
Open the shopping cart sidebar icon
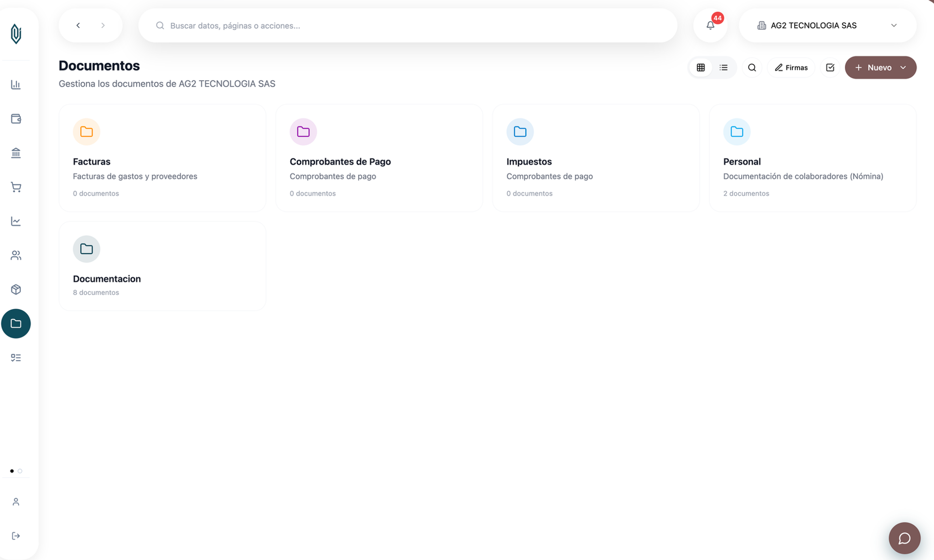coord(16,187)
